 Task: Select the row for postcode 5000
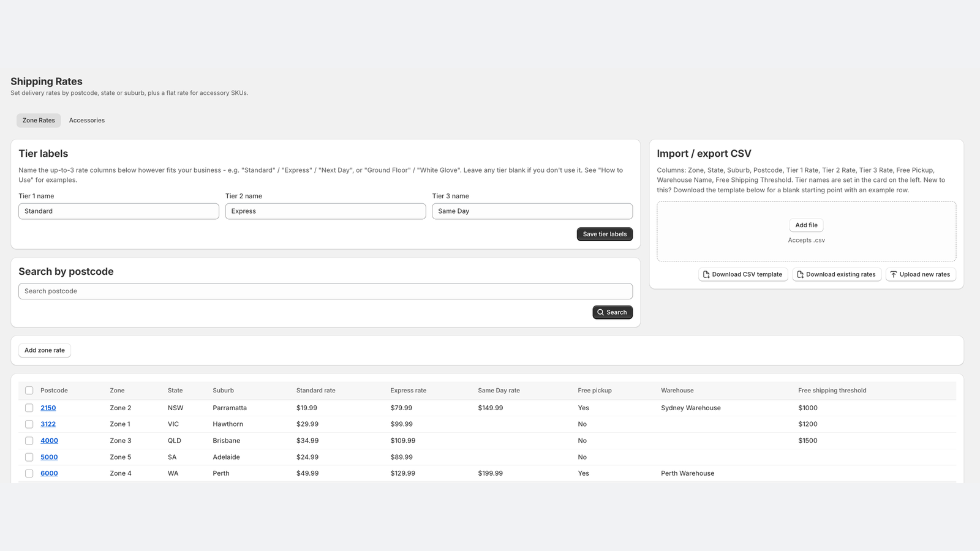(29, 457)
